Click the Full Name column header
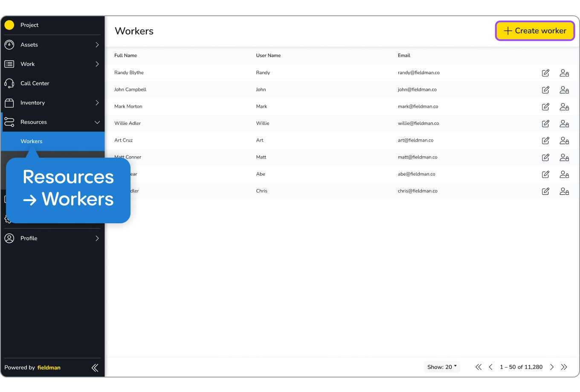The width and height of the screenshot is (580, 392). click(125, 55)
